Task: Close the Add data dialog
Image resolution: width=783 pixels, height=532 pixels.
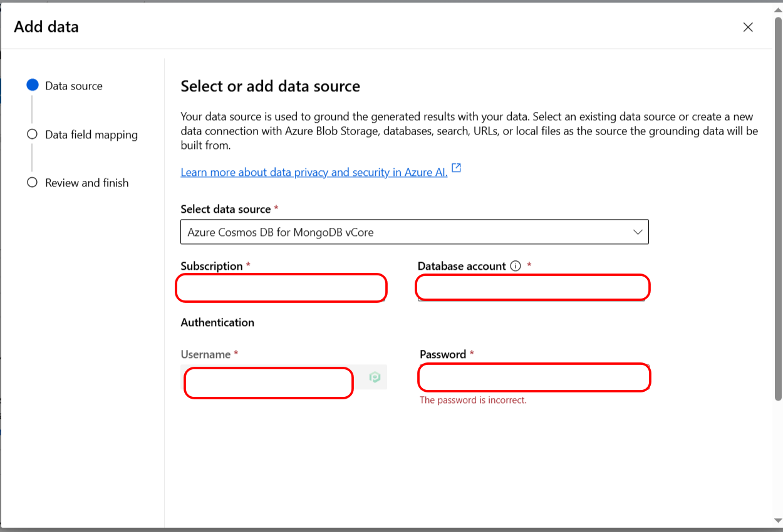Action: pyautogui.click(x=747, y=27)
